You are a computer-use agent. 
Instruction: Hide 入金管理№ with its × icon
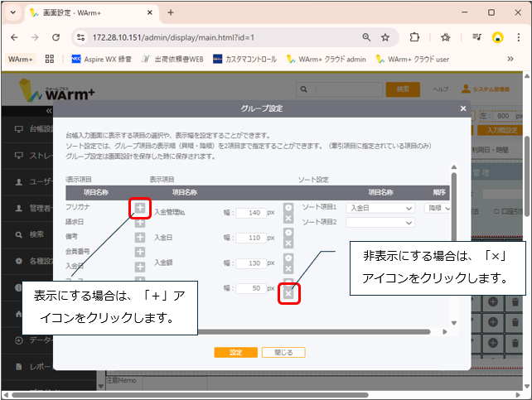[288, 218]
